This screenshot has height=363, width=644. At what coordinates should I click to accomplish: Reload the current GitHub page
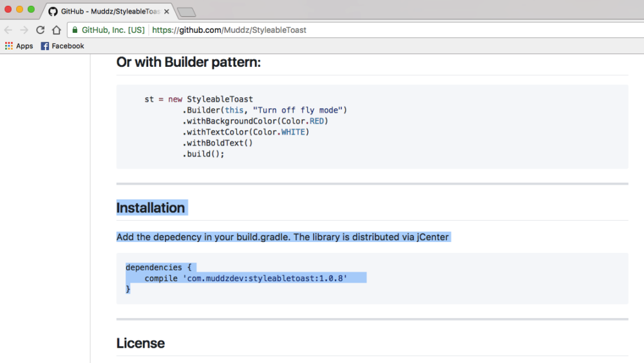[x=41, y=30]
